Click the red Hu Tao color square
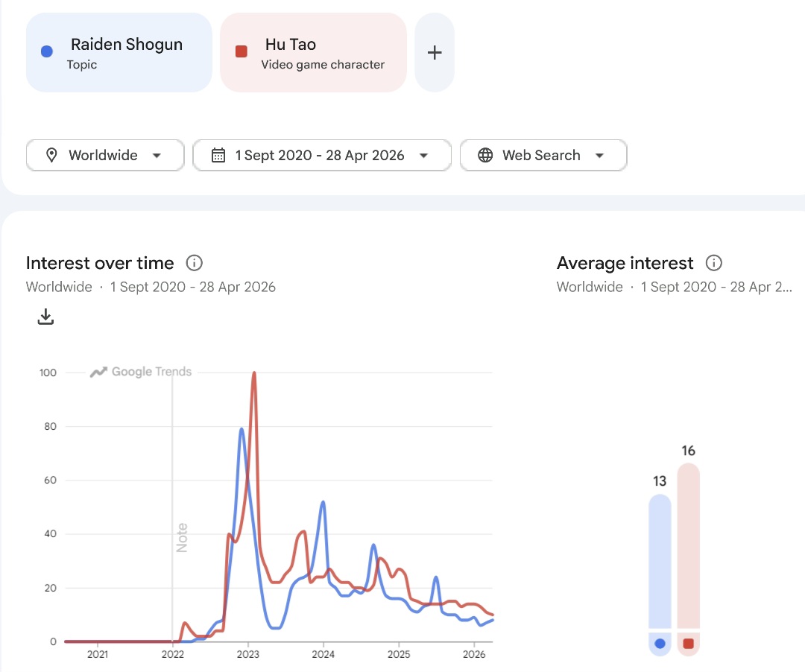This screenshot has height=672, width=805. click(x=241, y=51)
